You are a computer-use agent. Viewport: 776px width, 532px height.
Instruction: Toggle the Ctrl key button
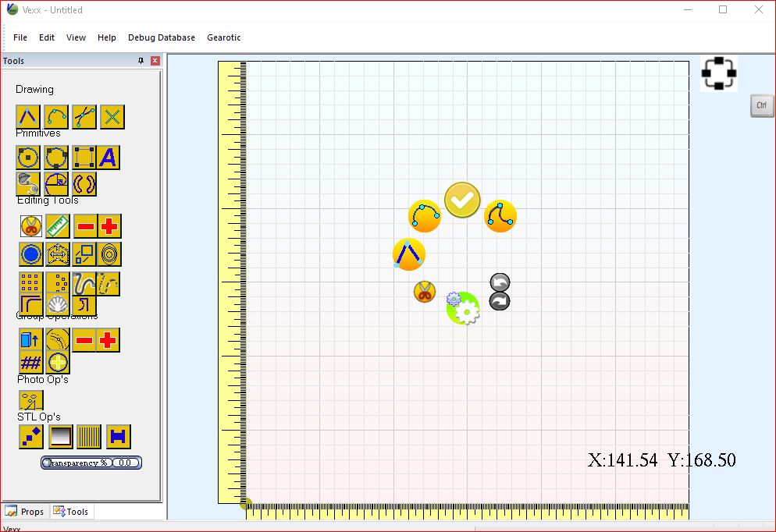(761, 106)
